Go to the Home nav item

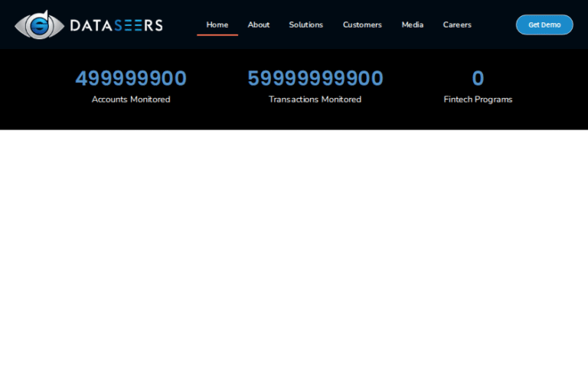pos(217,24)
